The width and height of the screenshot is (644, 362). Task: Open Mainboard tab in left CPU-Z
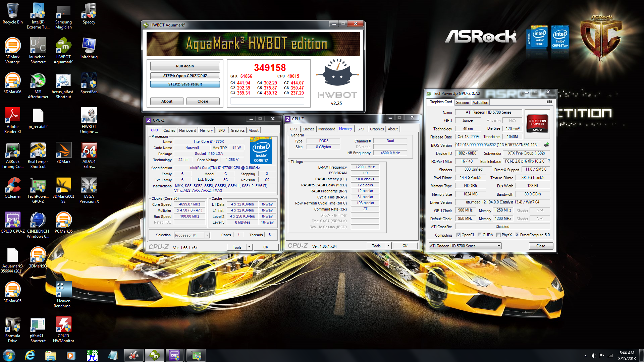click(x=187, y=130)
